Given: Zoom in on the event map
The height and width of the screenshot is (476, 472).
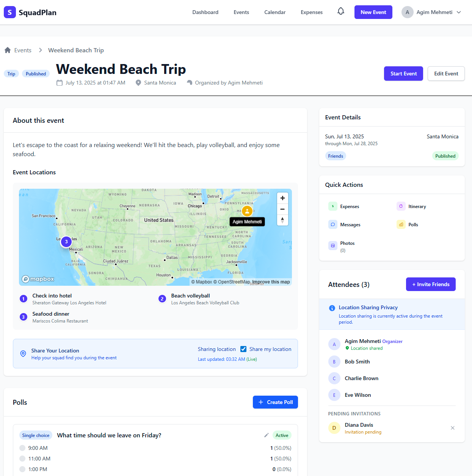Looking at the screenshot, I should (x=282, y=197).
